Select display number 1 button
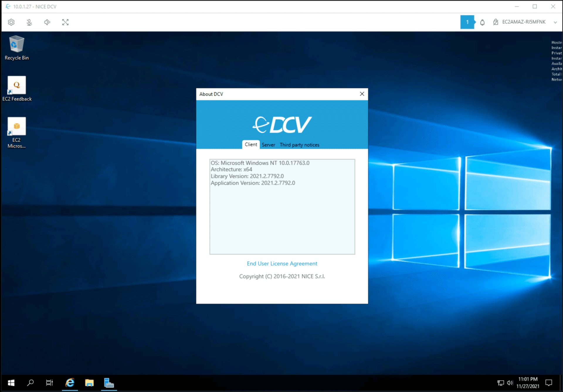563x392 pixels. [467, 22]
